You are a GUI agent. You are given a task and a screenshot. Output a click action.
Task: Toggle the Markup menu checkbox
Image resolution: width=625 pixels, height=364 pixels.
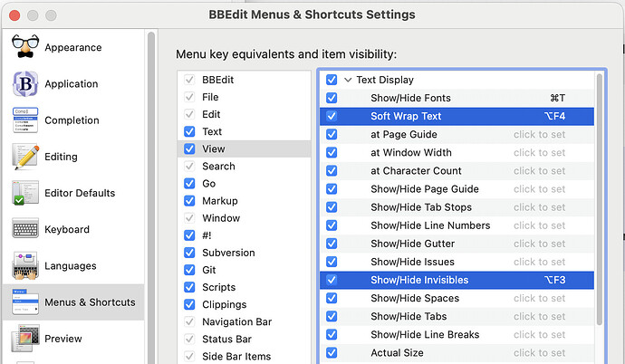pyautogui.click(x=189, y=201)
